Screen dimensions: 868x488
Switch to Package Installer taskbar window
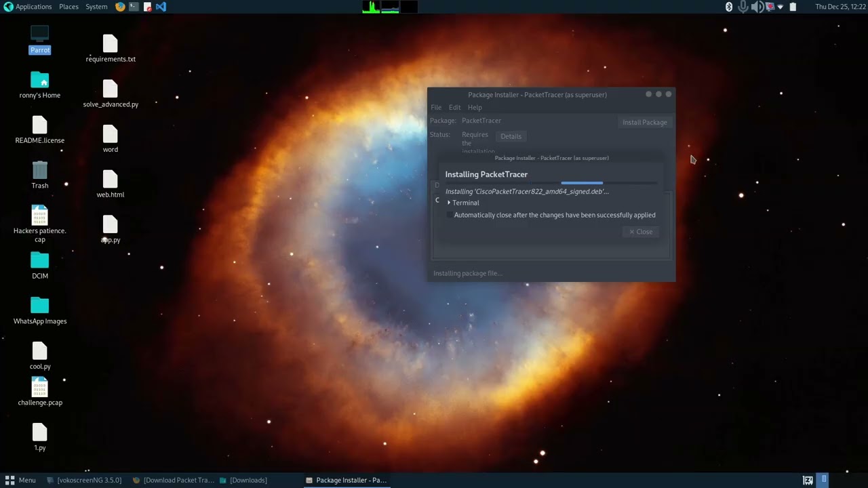(346, 480)
